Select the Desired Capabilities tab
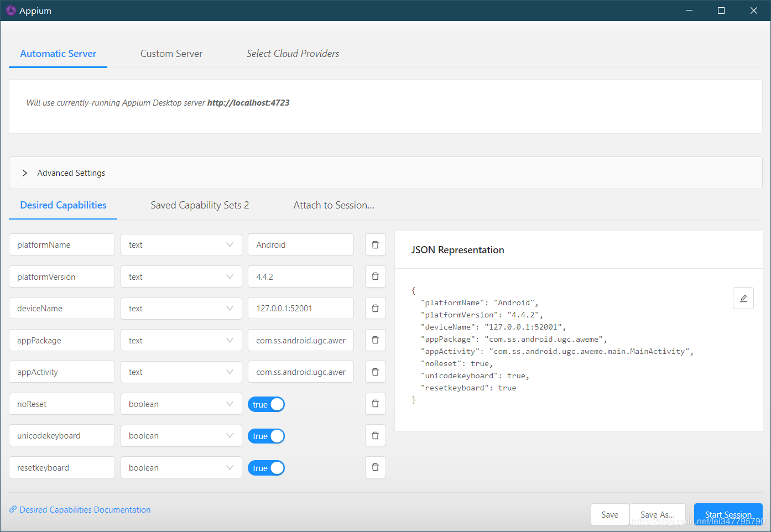 [x=63, y=205]
